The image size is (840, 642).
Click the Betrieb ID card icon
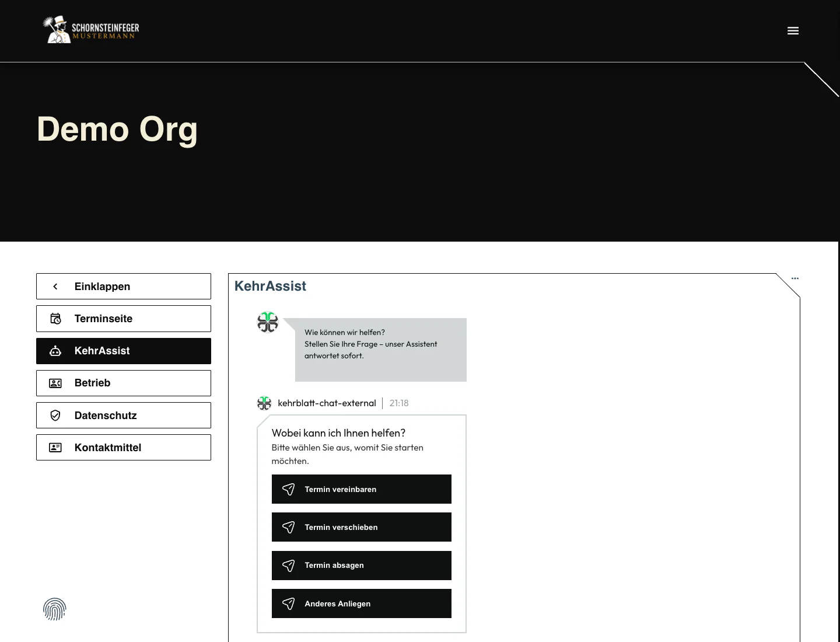point(55,383)
